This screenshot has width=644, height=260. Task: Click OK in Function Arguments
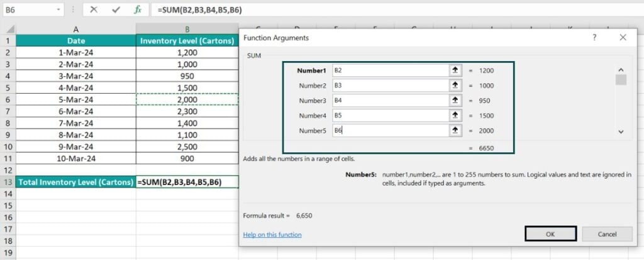[550, 234]
